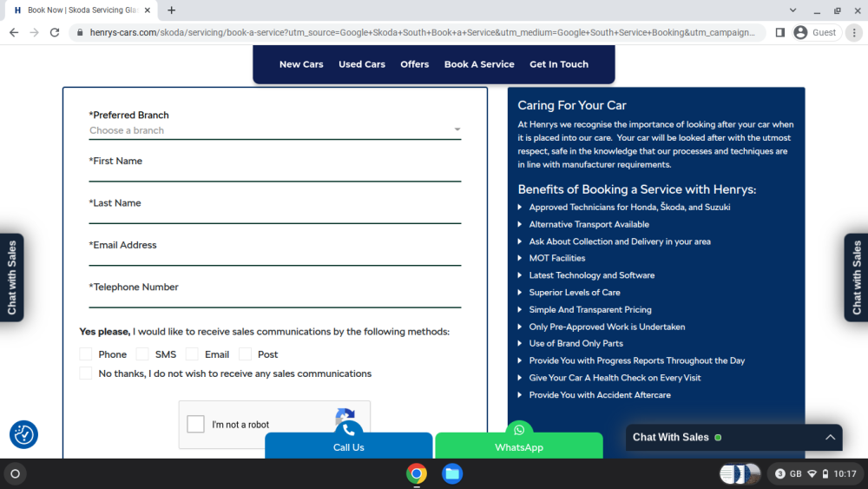Viewport: 868px width, 489px height.
Task: Open the 10:17 clock status area
Action: 845,473
